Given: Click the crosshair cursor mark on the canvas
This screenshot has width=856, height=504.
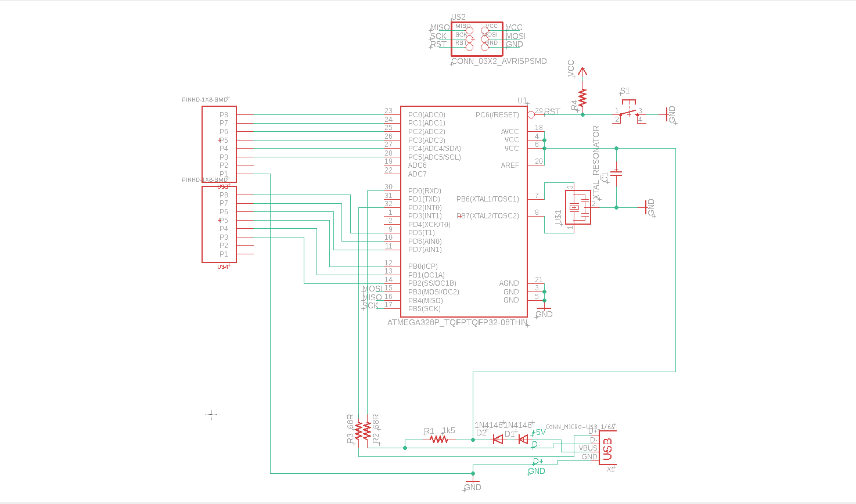Looking at the screenshot, I should click(211, 414).
